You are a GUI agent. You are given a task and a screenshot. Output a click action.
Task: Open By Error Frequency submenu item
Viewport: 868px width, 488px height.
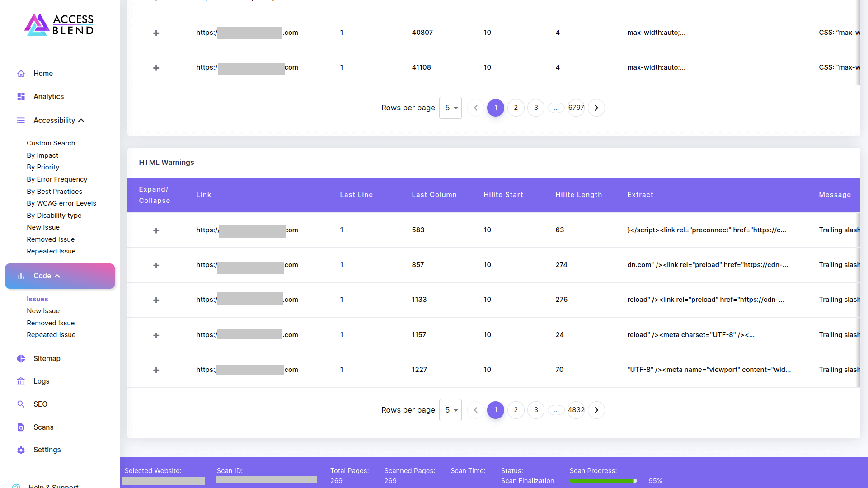(57, 179)
